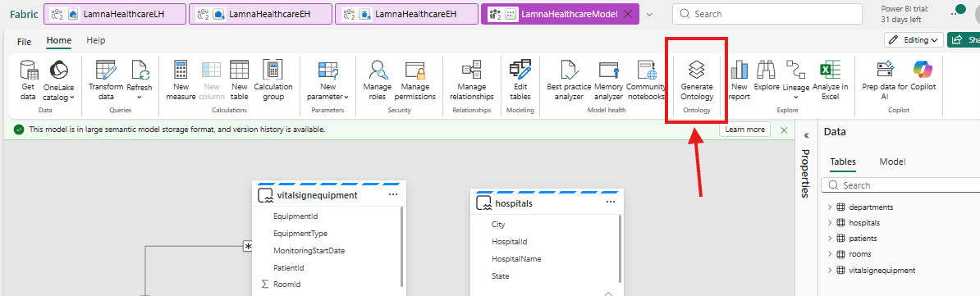Open Calculation group tool
Image resolution: width=980 pixels, height=296 pixels.
coord(273,80)
